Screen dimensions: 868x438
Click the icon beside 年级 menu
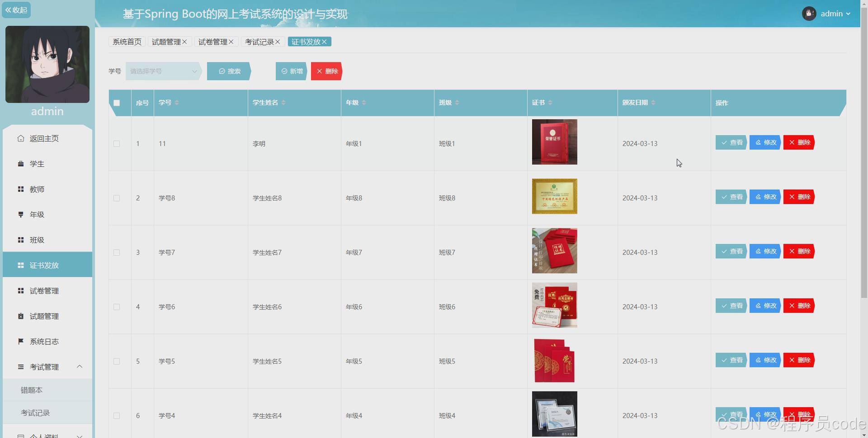(21, 214)
